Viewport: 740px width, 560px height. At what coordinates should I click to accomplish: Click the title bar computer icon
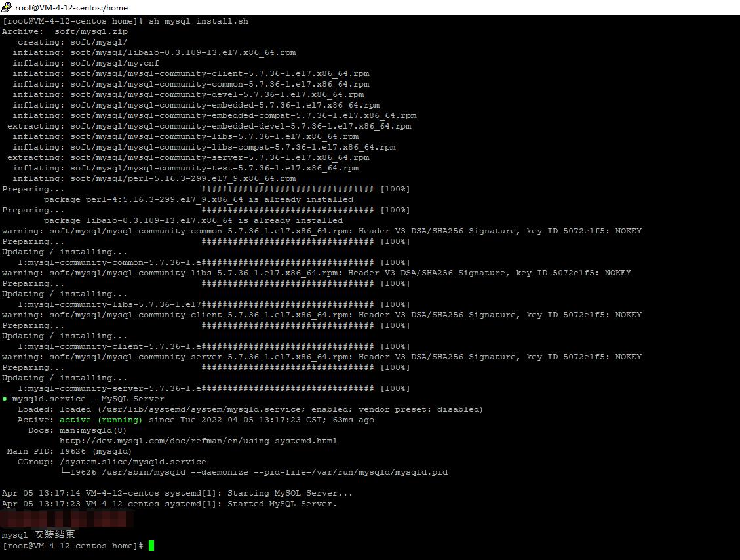(5, 7)
